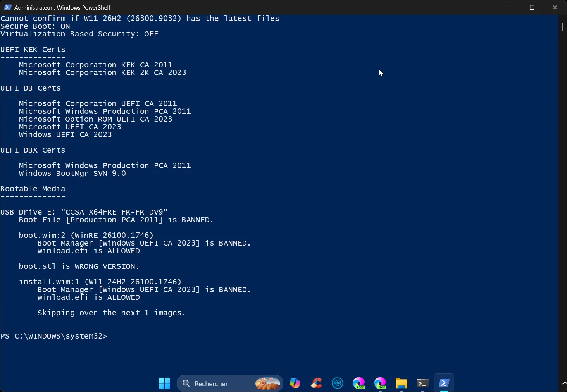Image resolution: width=567 pixels, height=392 pixels.
Task: Click 'boot.stl is WRONG VERSION.' line
Action: (x=79, y=266)
